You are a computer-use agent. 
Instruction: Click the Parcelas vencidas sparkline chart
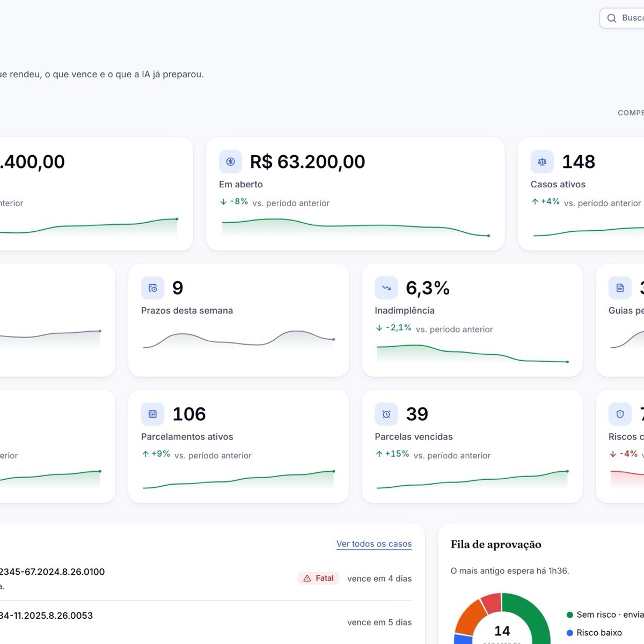[472, 480]
